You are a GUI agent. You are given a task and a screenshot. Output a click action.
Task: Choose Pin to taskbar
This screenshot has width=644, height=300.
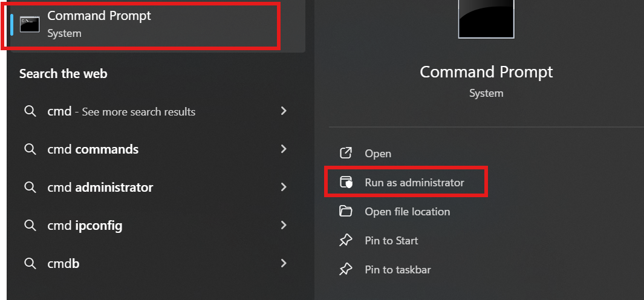(x=398, y=270)
